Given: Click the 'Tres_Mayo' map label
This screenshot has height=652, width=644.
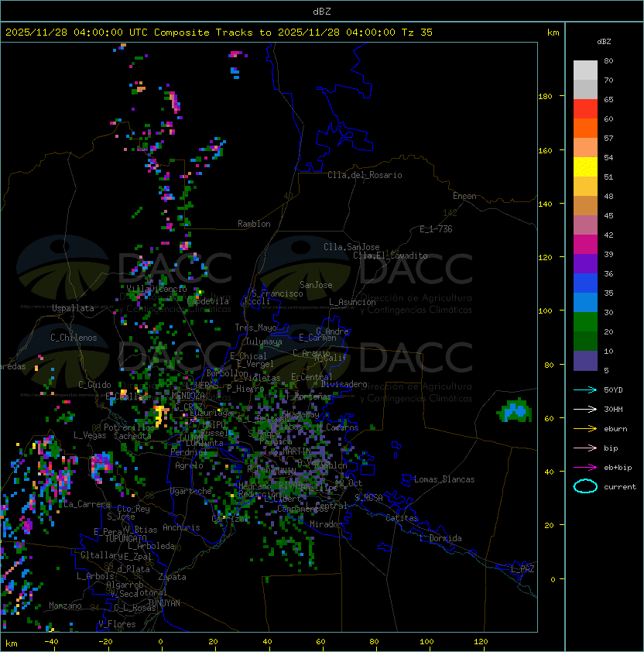Looking at the screenshot, I should click(x=255, y=328).
